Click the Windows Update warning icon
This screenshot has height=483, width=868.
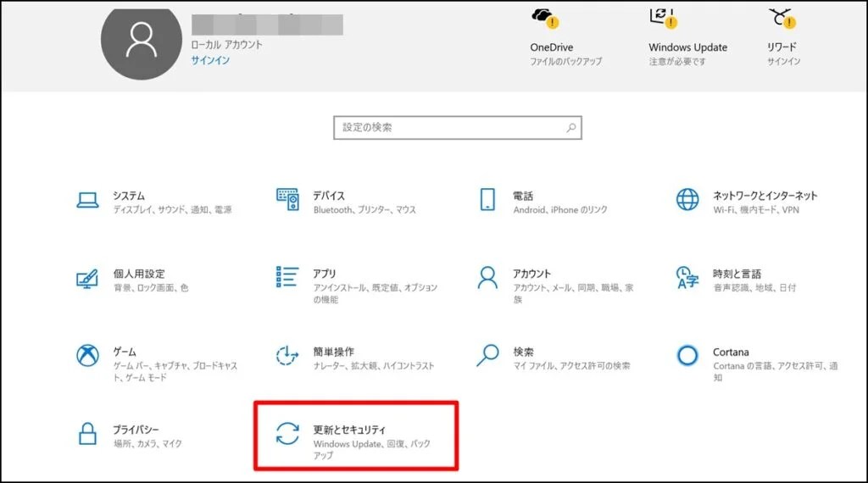[x=663, y=18]
